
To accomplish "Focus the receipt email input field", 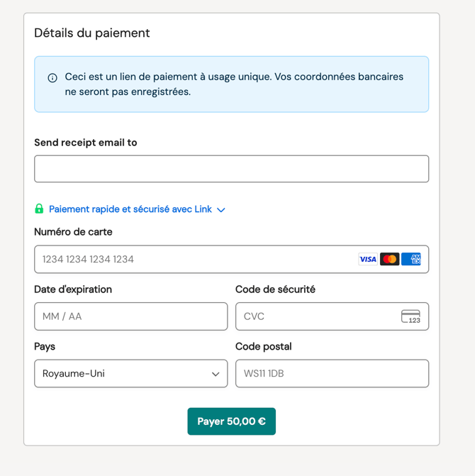I will pyautogui.click(x=231, y=169).
